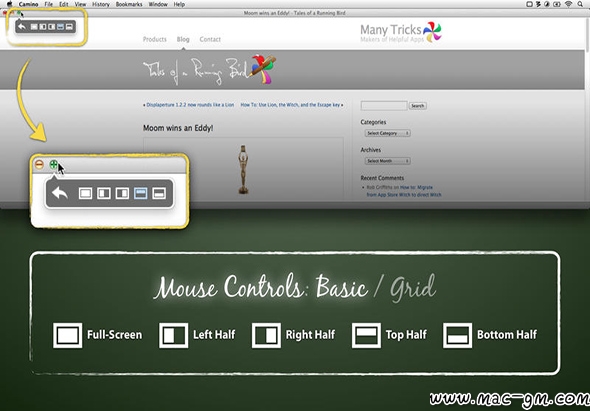Click the Bottom Half legend icon on the chalkboard
The image size is (590, 411).
[x=458, y=335]
